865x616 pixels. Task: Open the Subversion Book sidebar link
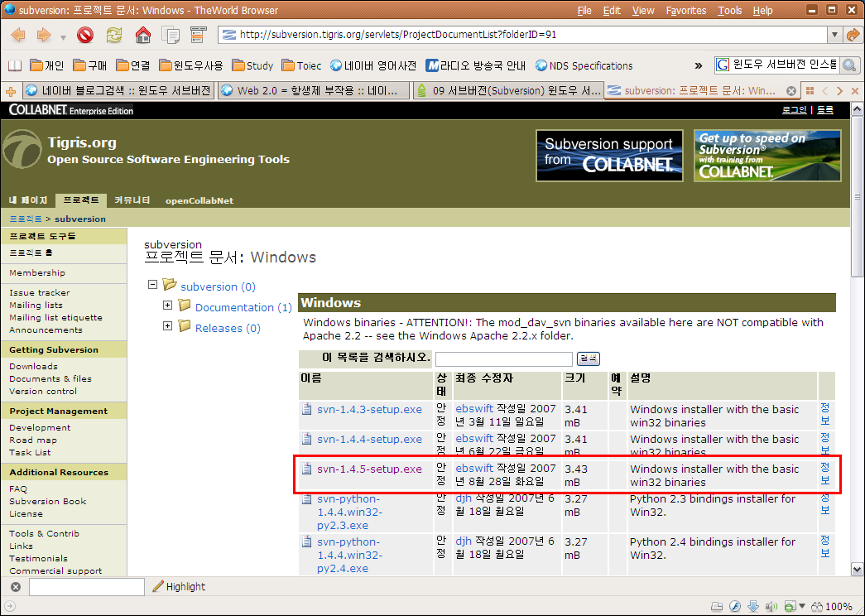tap(47, 501)
